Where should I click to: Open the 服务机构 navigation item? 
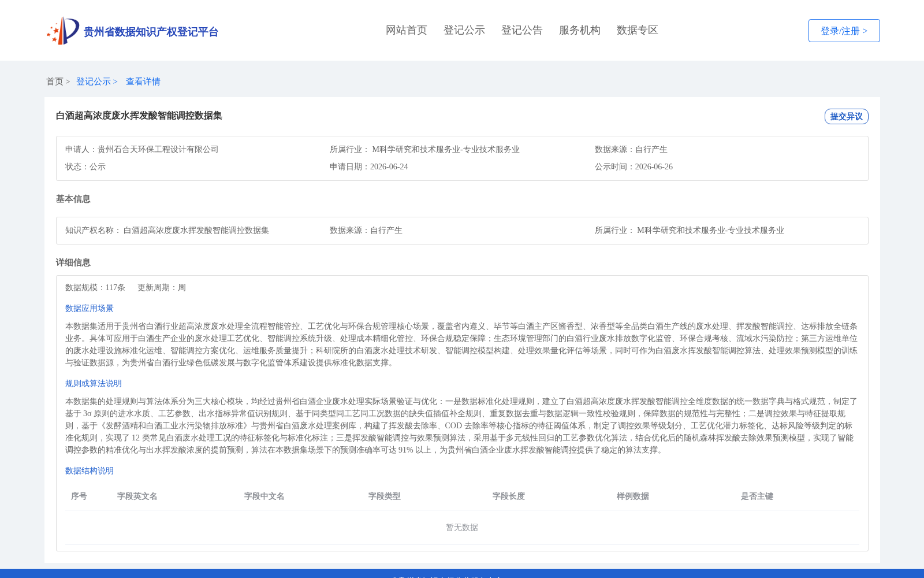click(x=580, y=30)
